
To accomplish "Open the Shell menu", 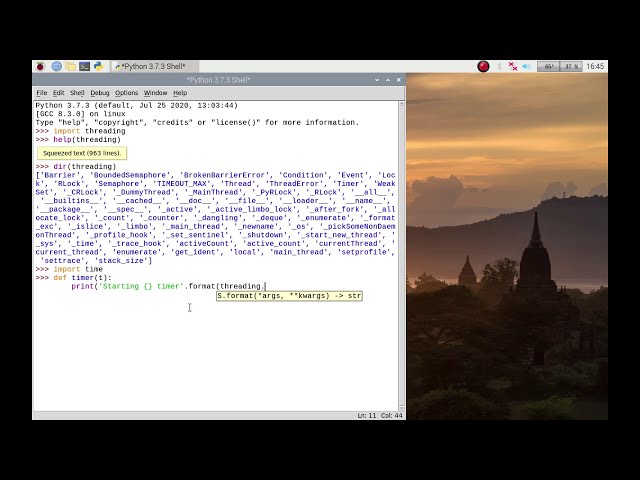I will tap(77, 93).
